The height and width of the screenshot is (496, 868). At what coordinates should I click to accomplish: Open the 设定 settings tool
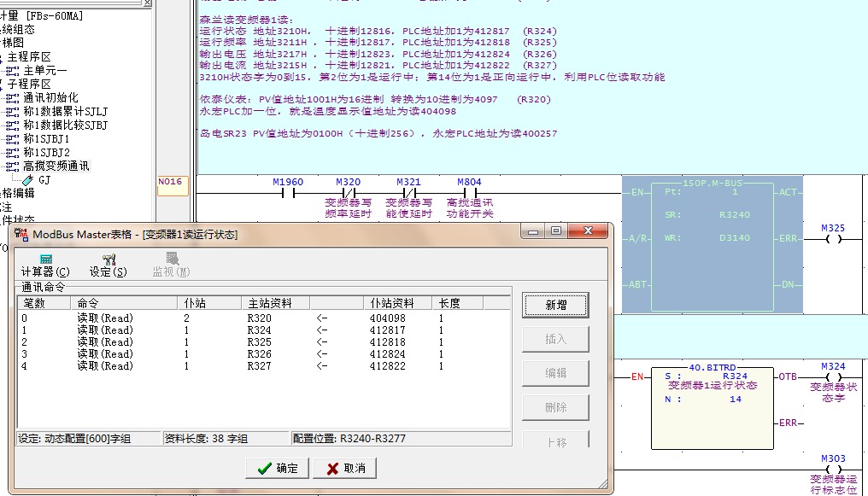click(108, 265)
